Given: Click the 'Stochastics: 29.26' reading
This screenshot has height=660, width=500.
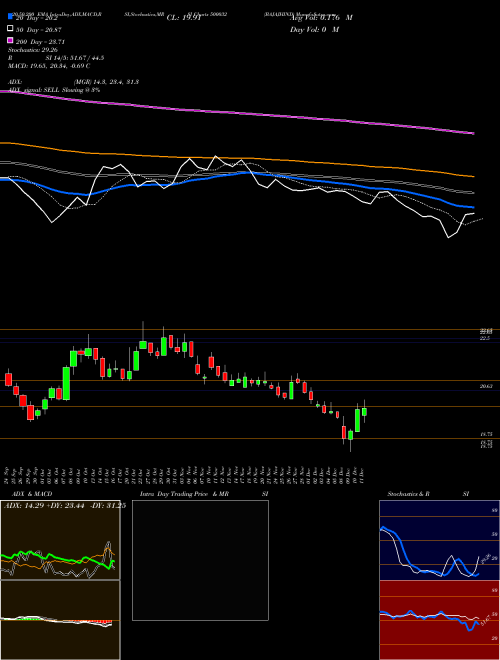Looking at the screenshot, I should [x=33, y=50].
